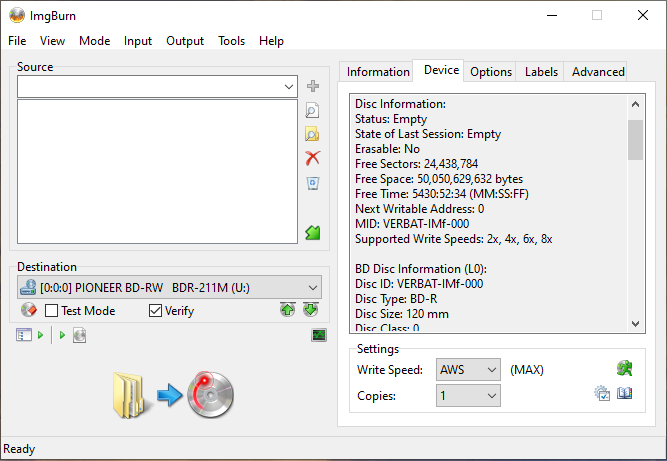
Task: Select the Device tab
Action: click(441, 70)
